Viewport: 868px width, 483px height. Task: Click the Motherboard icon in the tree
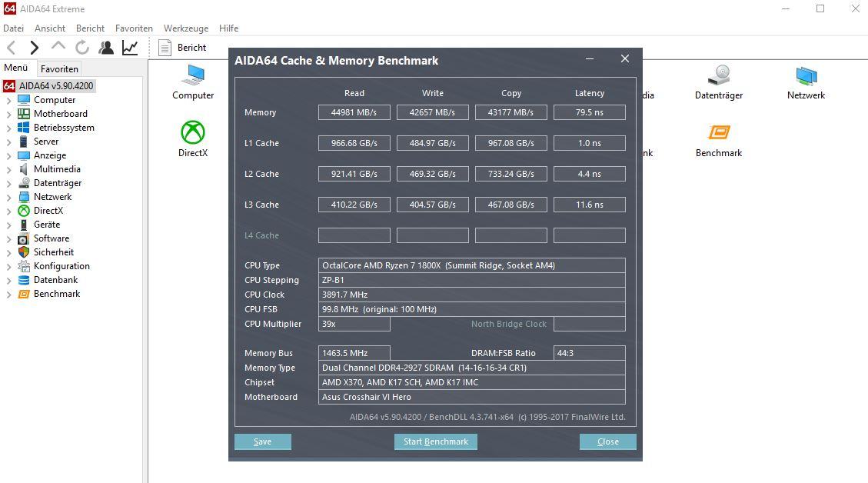pos(24,114)
